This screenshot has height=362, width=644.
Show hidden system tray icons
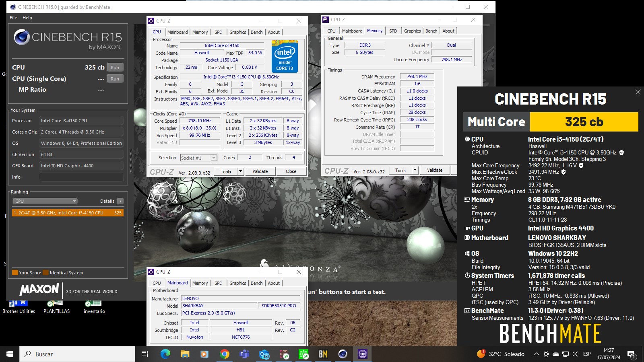point(536,354)
